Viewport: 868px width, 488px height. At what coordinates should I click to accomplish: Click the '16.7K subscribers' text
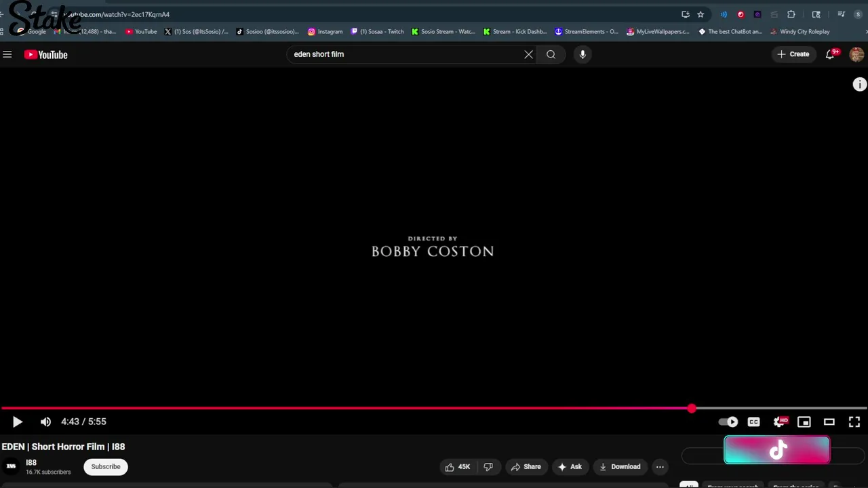point(48,472)
